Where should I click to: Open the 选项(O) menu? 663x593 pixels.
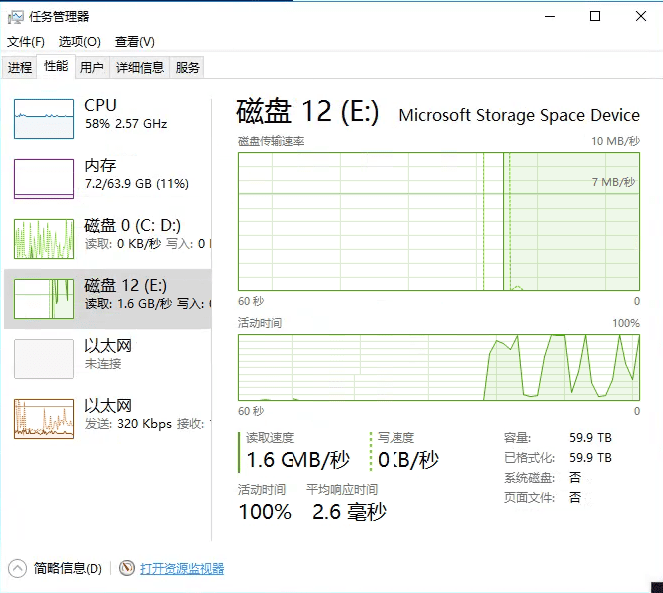click(x=80, y=42)
